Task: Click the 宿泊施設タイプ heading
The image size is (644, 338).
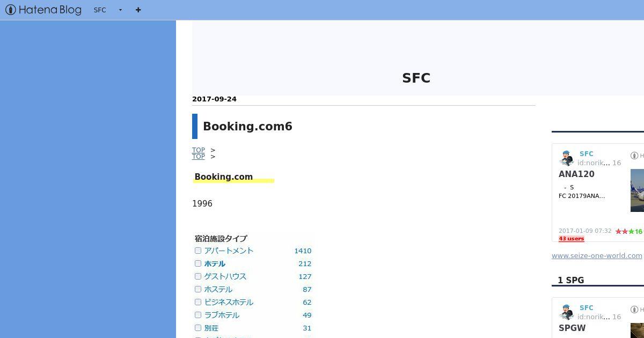Action: tap(221, 238)
